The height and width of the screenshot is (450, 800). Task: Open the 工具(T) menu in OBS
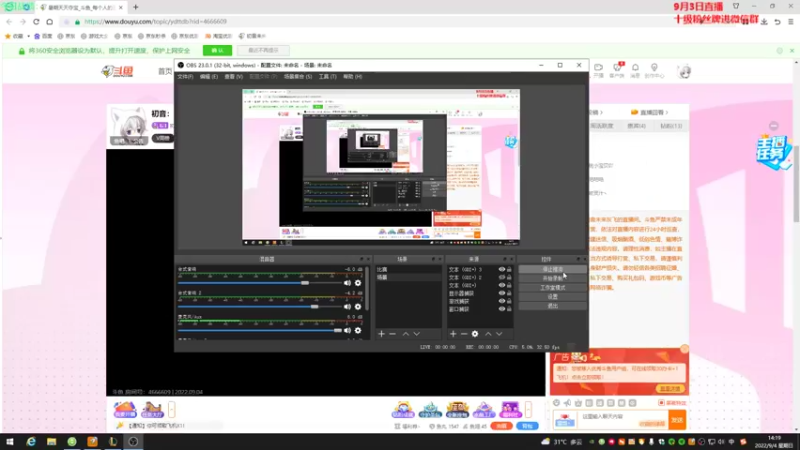click(328, 77)
